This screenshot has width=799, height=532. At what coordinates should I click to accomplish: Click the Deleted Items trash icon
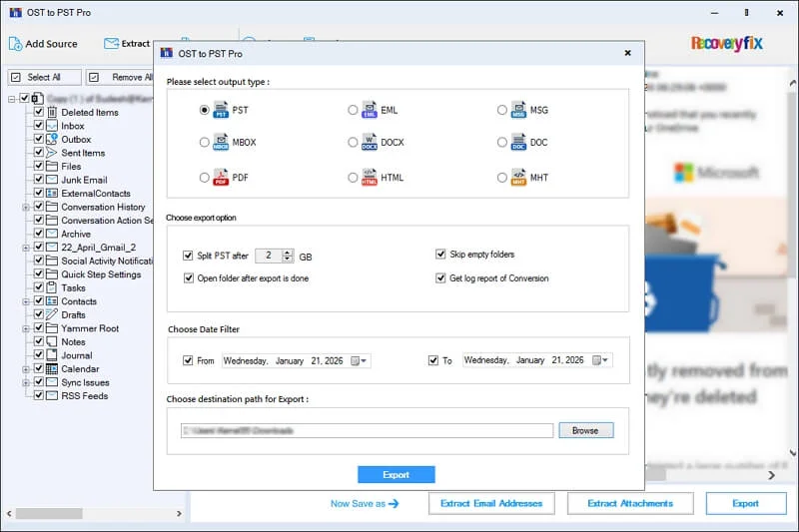click(x=52, y=112)
